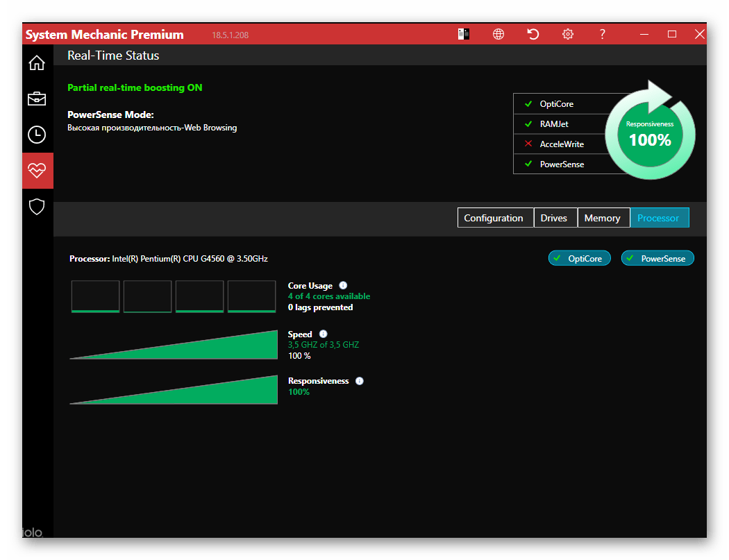Click the news panel icon in title bar

point(464,34)
